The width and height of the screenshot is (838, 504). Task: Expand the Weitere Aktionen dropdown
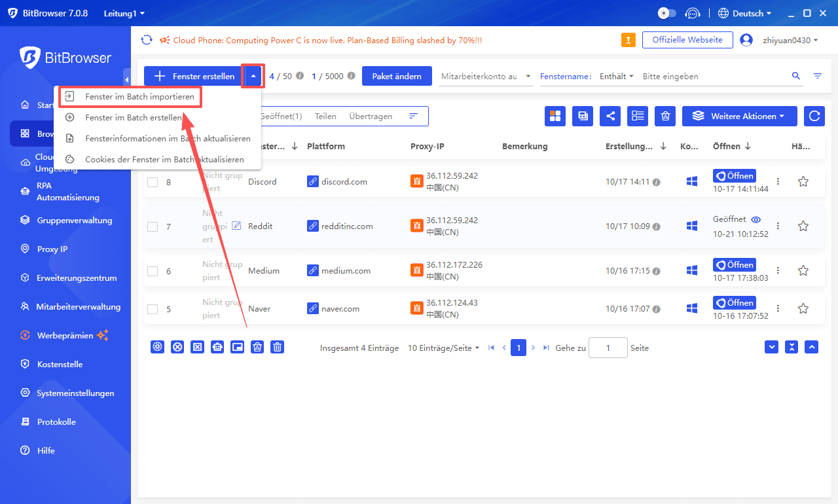(739, 116)
